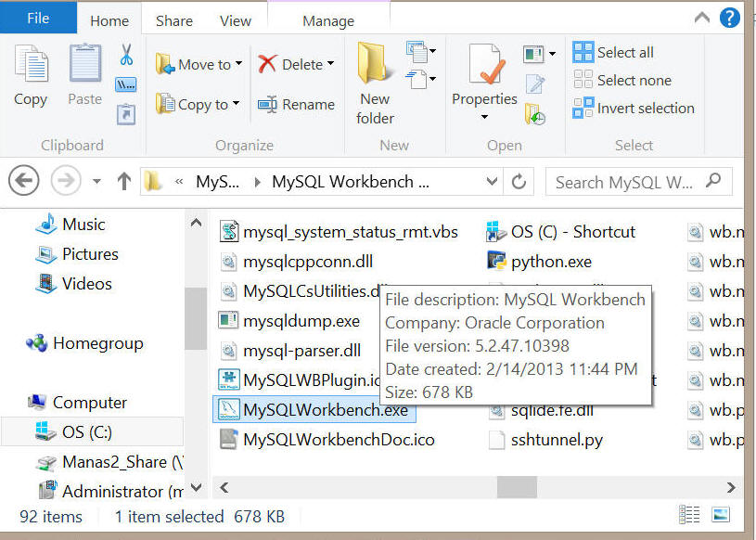The width and height of the screenshot is (756, 540).
Task: Switch to the Home ribbon tab
Action: 109,20
